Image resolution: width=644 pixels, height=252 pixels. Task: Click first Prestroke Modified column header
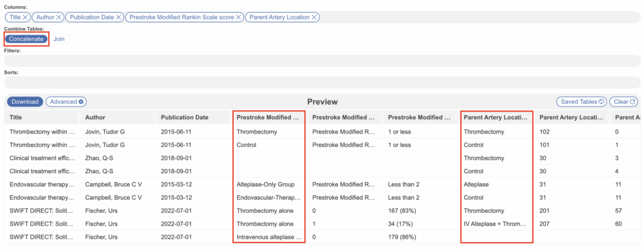[269, 117]
